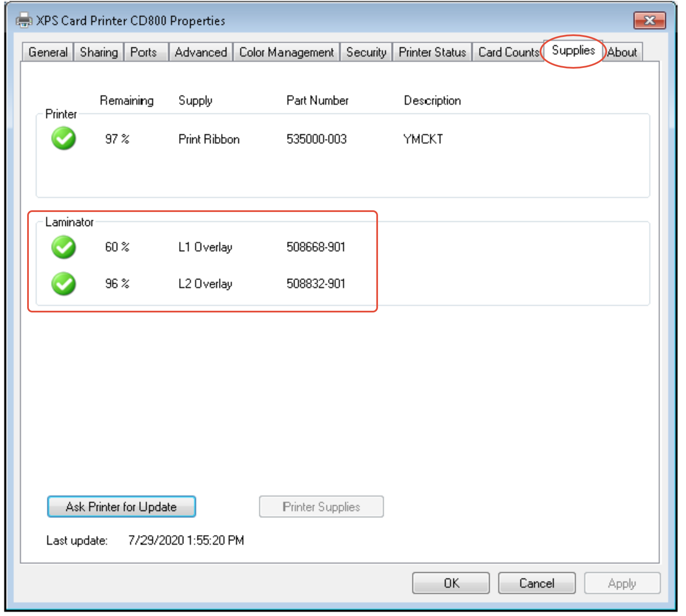This screenshot has width=686, height=616.
Task: Click the Laminator group label
Action: point(69,222)
